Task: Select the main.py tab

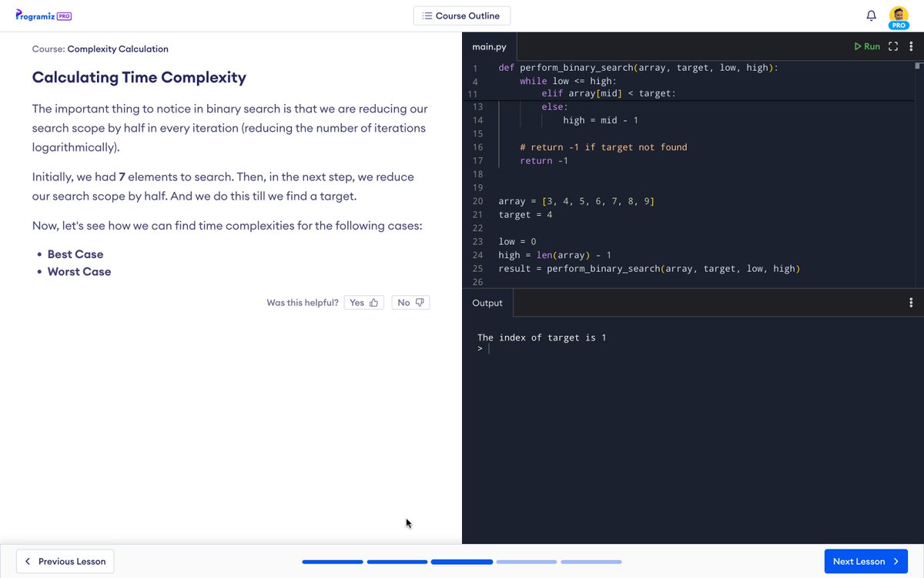Action: (490, 47)
